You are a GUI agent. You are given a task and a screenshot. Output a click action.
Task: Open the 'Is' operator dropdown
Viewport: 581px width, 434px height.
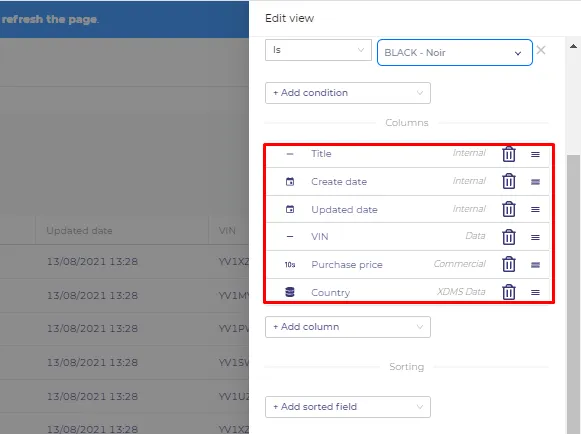[x=318, y=50]
